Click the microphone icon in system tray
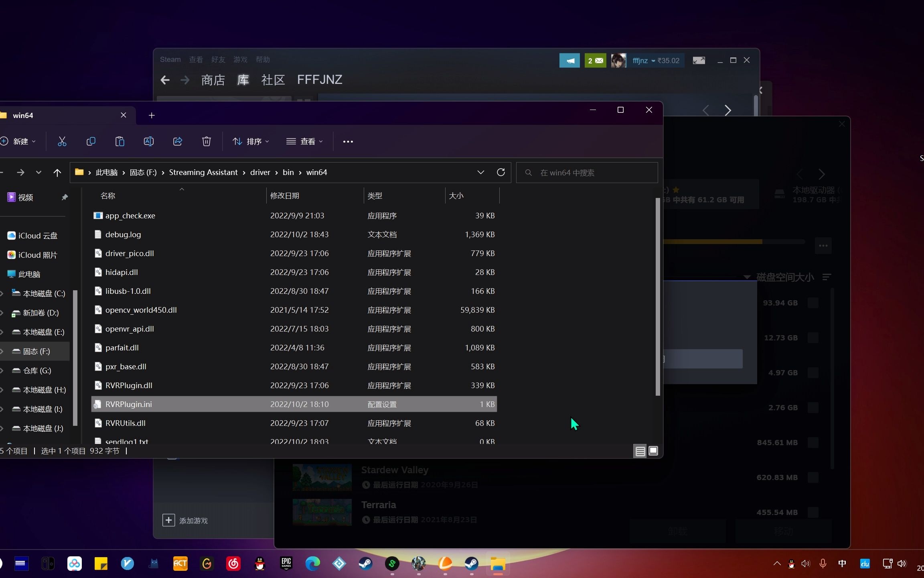Screen dimensions: 924x578 pos(823,564)
